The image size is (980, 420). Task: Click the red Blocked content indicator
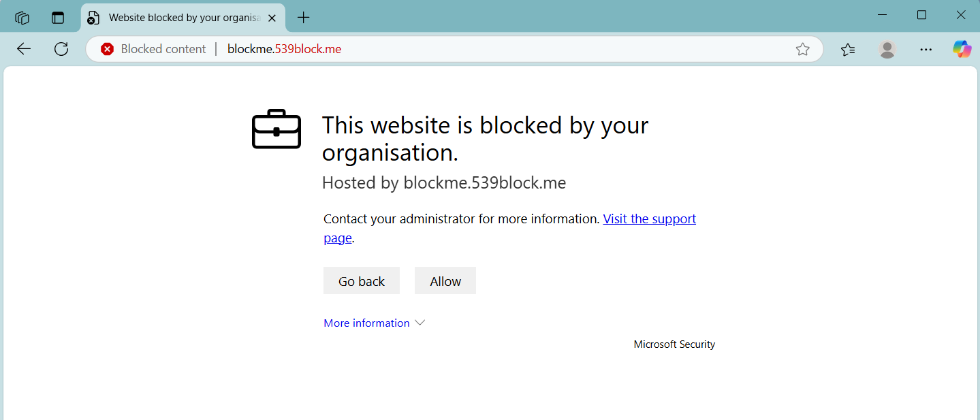click(x=153, y=49)
